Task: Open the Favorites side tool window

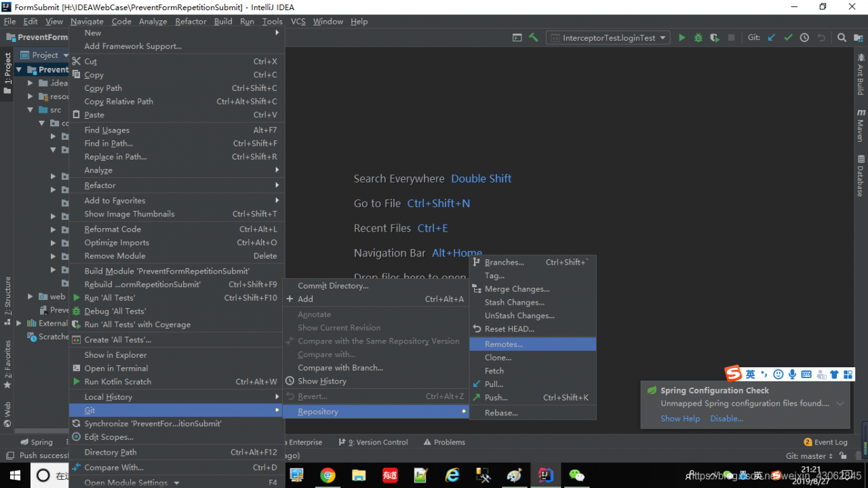Action: pyautogui.click(x=7, y=364)
